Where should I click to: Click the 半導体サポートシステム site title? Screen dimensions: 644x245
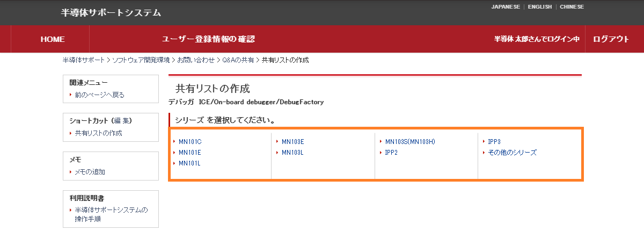(x=111, y=12)
